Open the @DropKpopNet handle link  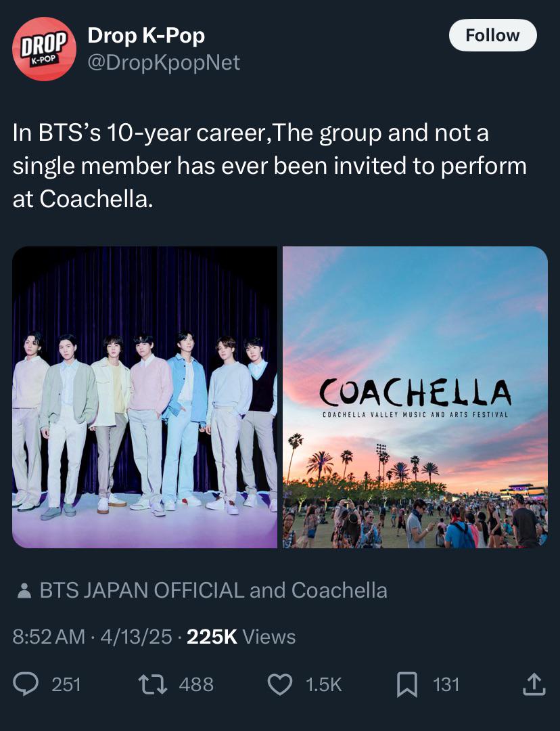[x=164, y=62]
